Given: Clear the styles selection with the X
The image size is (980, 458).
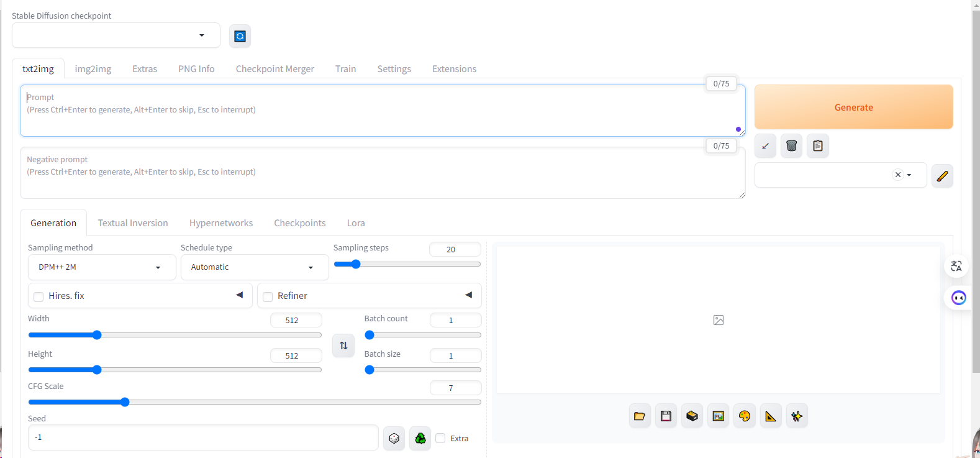Looking at the screenshot, I should tap(897, 175).
